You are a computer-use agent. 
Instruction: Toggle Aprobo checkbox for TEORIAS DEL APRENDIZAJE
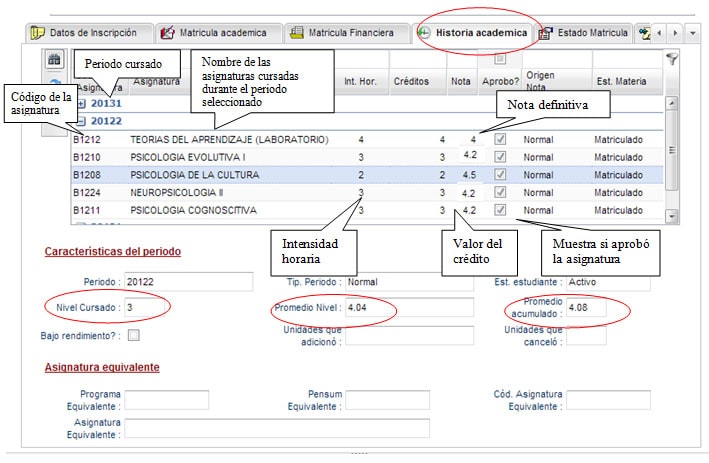(500, 139)
